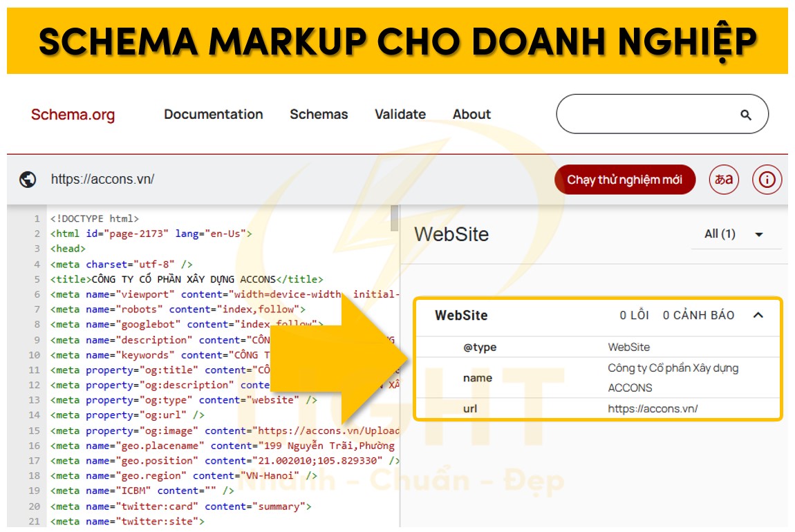Open the language switcher icon
The image size is (795, 532).
pyautogui.click(x=724, y=180)
